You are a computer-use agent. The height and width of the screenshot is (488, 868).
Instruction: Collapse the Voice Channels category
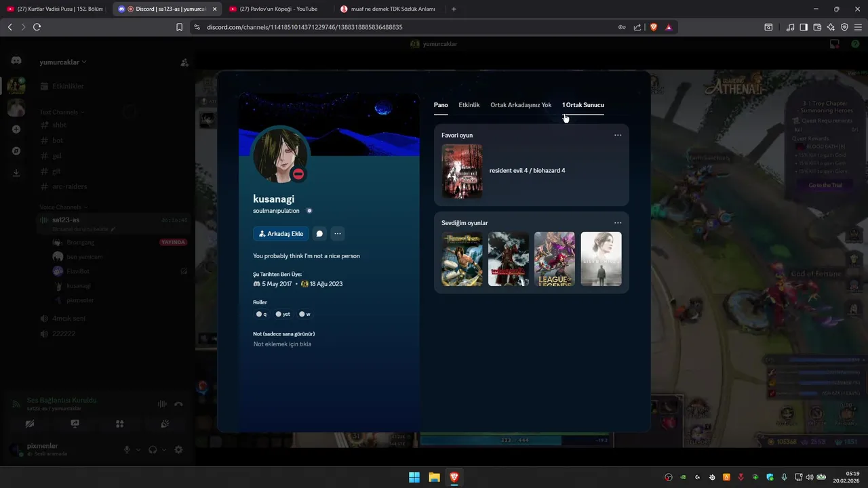[x=63, y=207]
